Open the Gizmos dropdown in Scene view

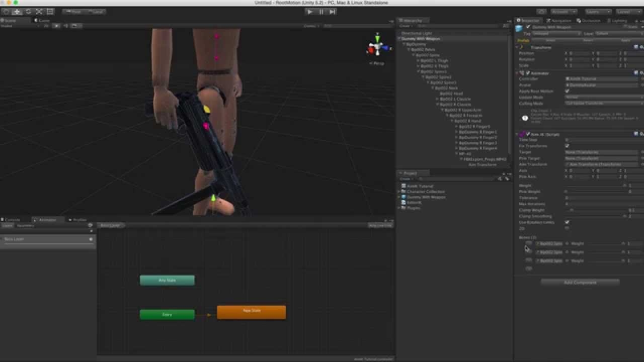pos(311,26)
